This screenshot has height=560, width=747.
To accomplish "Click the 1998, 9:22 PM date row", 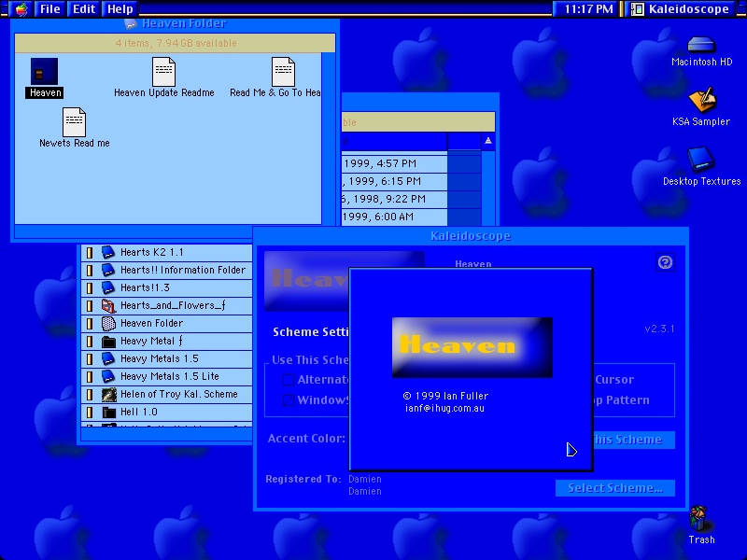I will (x=394, y=199).
